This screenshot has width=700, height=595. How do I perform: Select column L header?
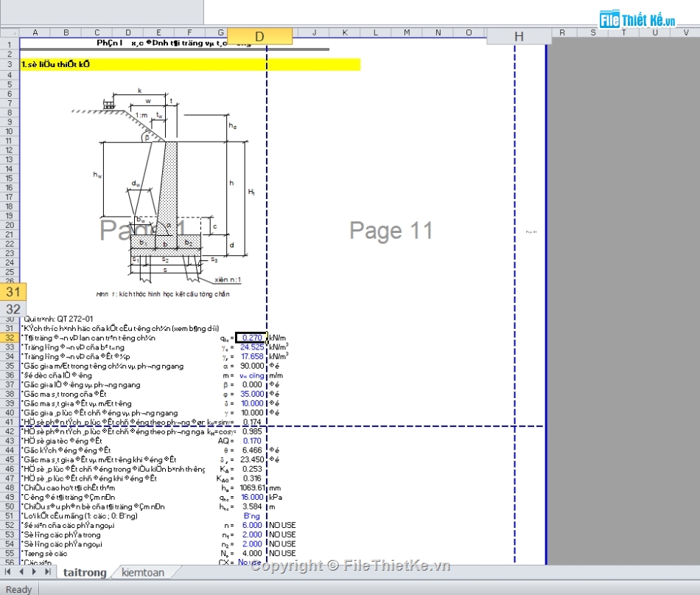pyautogui.click(x=376, y=32)
